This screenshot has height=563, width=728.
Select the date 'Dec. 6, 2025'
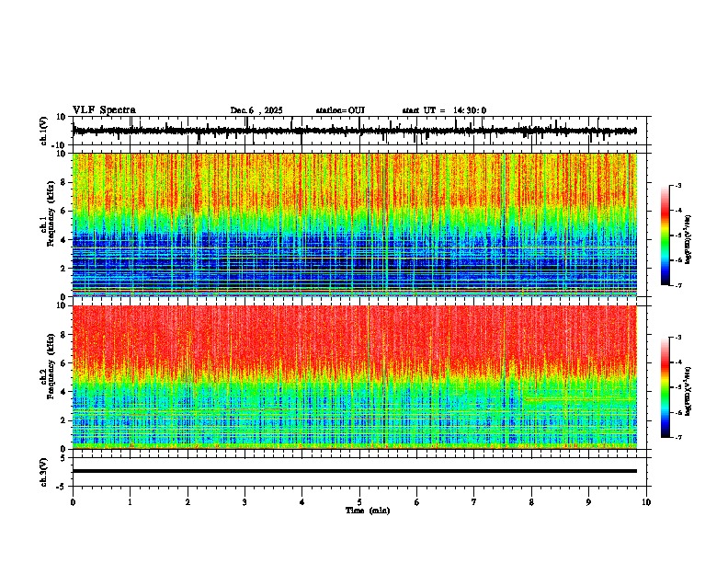[256, 110]
